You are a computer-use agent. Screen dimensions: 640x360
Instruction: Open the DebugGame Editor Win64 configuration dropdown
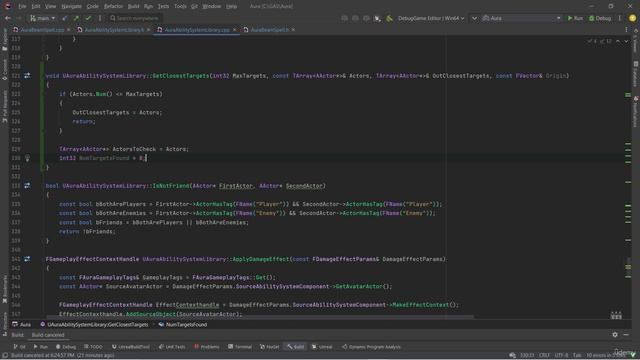click(x=431, y=18)
